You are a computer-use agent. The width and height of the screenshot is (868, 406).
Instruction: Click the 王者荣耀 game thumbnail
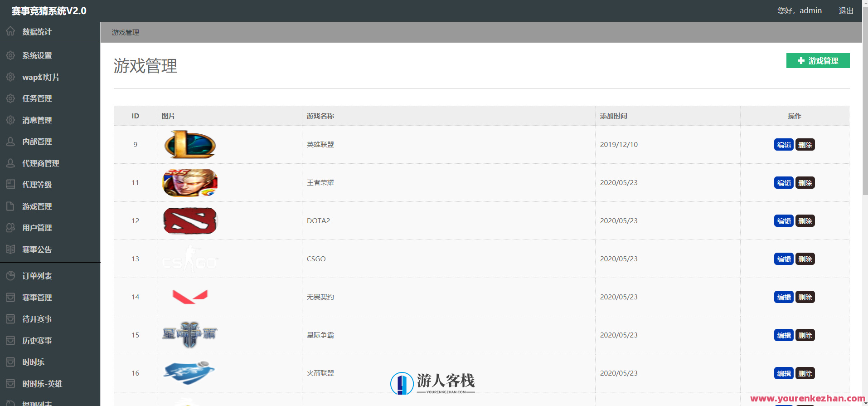click(190, 182)
